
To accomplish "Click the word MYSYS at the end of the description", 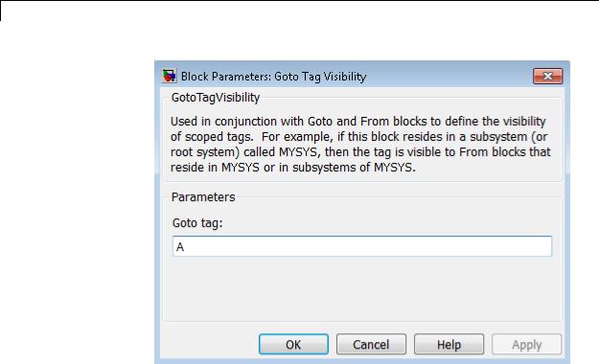I will (394, 168).
